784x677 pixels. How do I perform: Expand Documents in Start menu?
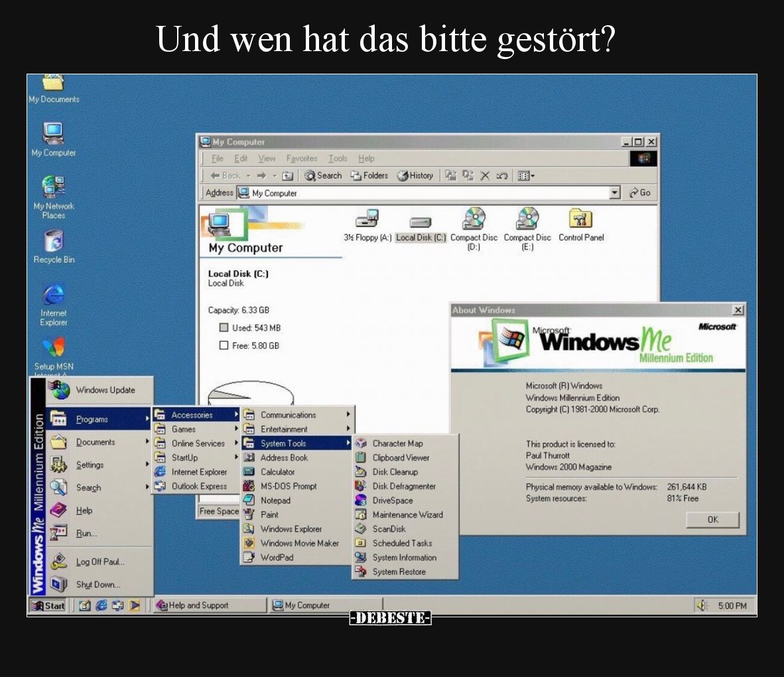tap(99, 442)
